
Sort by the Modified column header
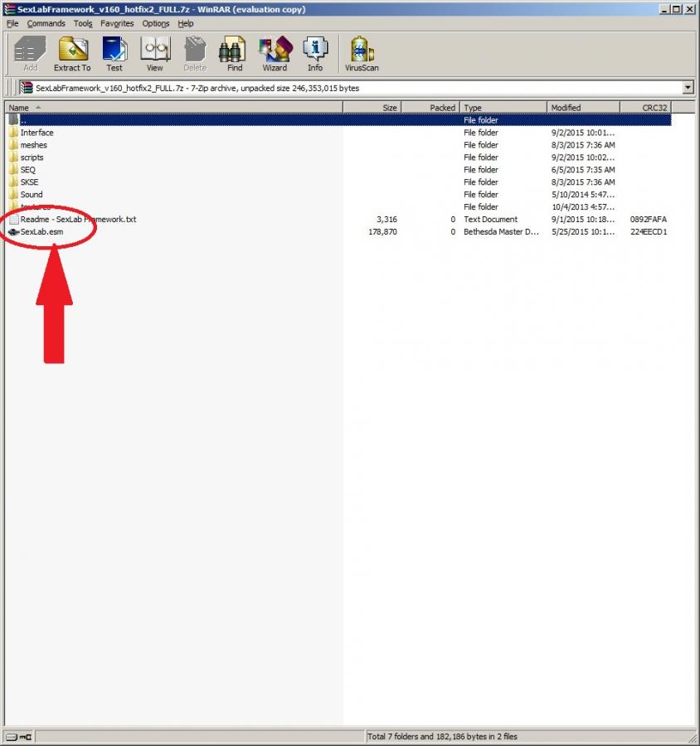pos(582,108)
